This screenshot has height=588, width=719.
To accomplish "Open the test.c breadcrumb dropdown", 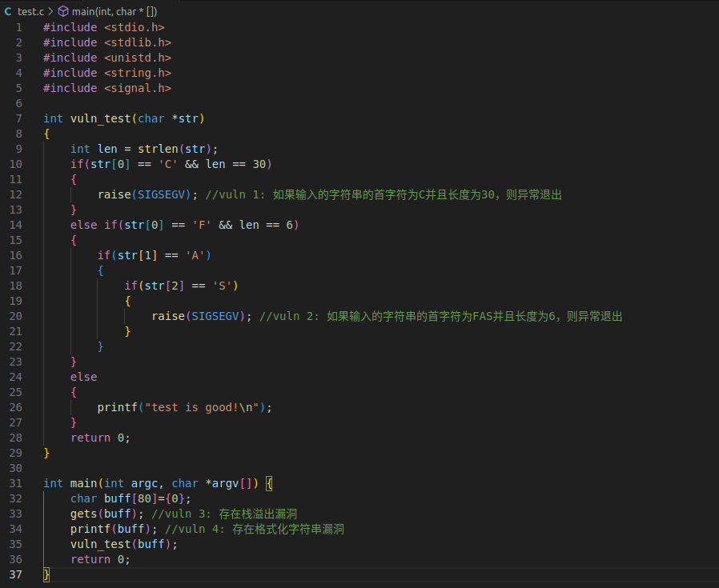I will 32,11.
